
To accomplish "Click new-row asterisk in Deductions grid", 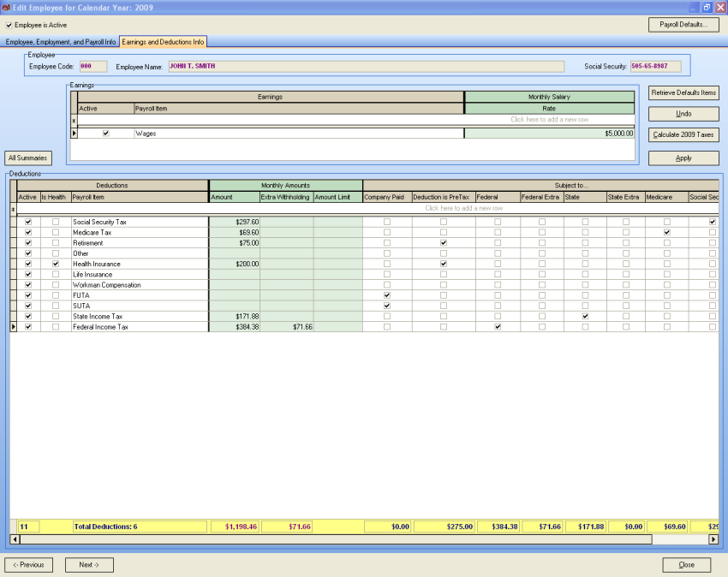I will tap(14, 209).
